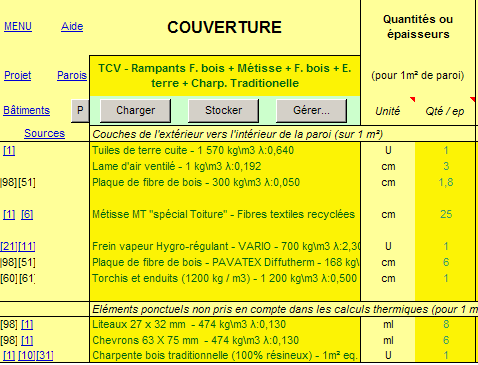
Task: Open the Aide help link
Action: (72, 26)
